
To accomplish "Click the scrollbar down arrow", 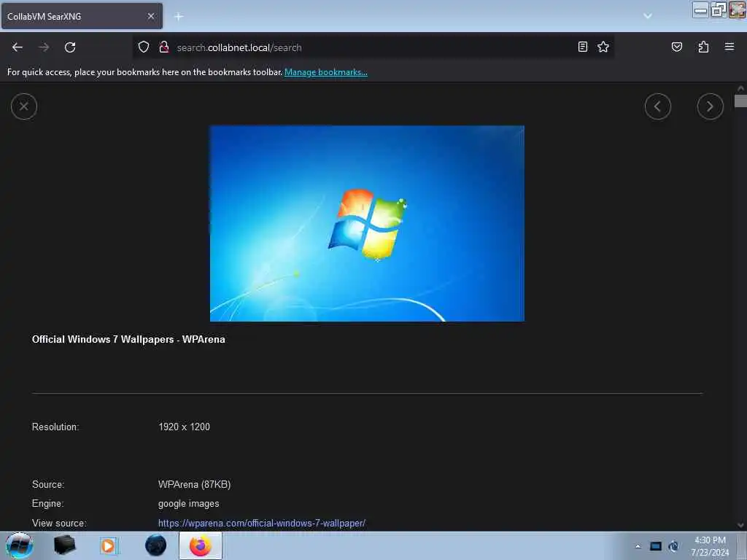I will 740,525.
